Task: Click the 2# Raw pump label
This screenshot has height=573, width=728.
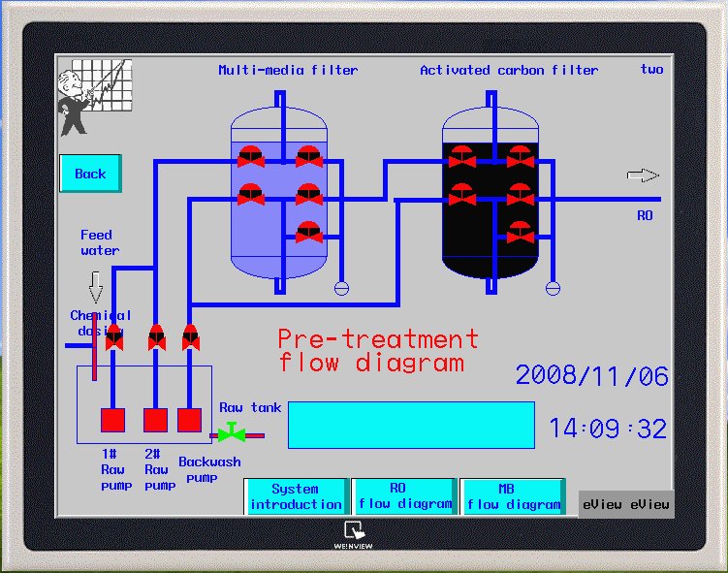Action: pos(160,469)
